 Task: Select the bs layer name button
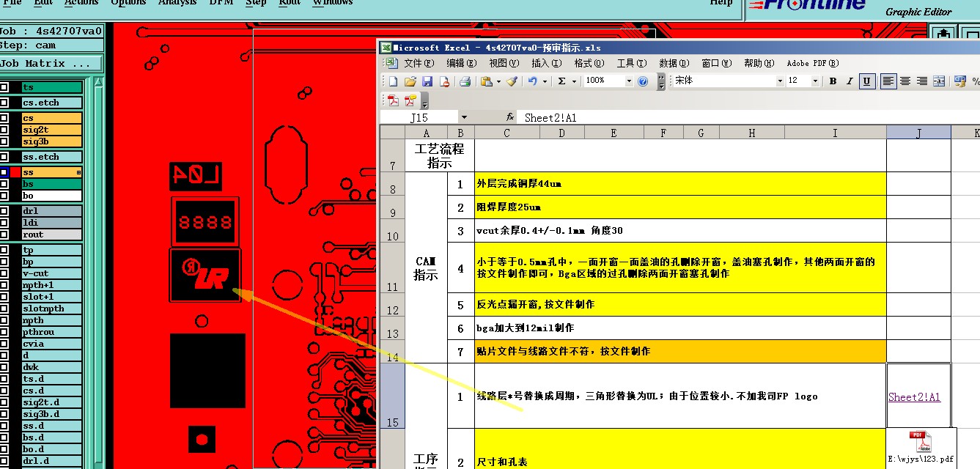(x=51, y=184)
